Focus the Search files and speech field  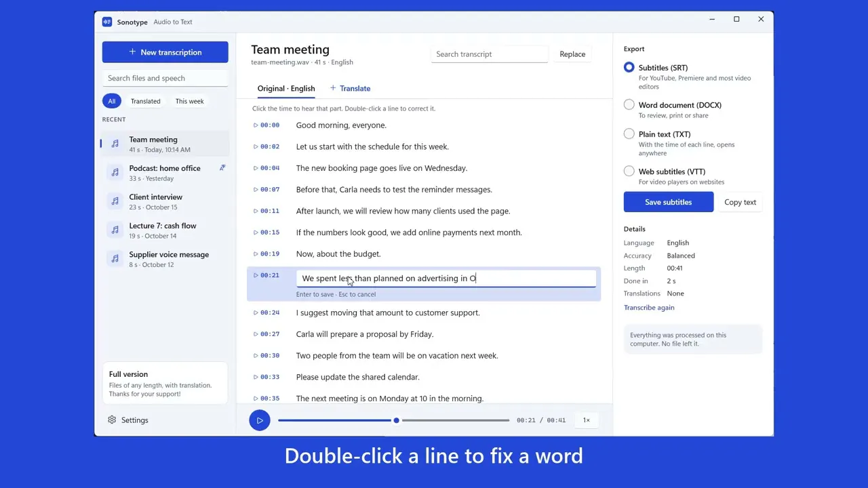point(165,78)
